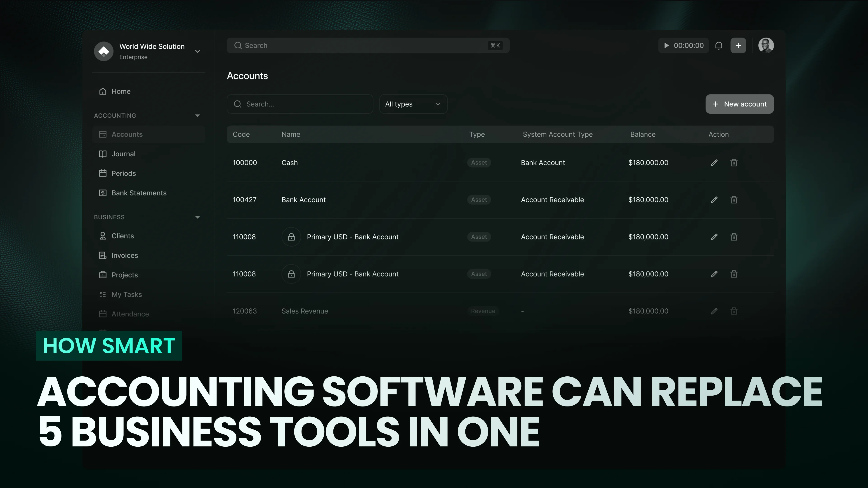Click the System Account Type column header
868x488 pixels.
pyautogui.click(x=558, y=134)
